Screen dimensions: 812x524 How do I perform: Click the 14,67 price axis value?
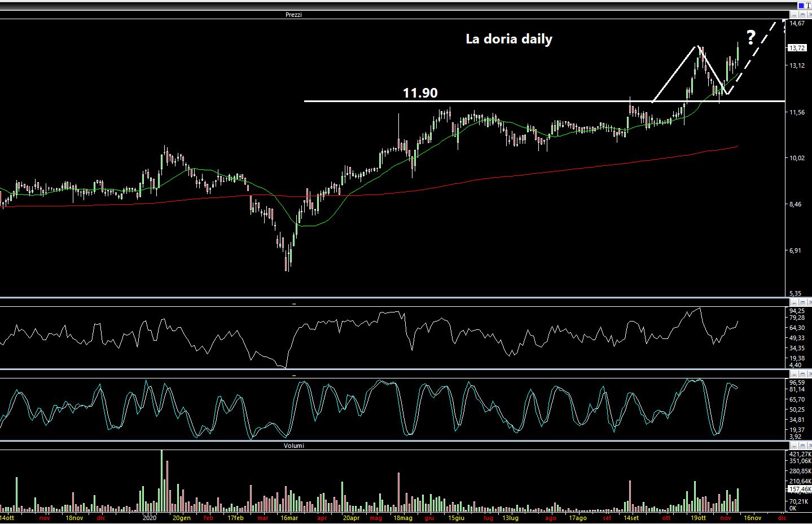(x=797, y=23)
